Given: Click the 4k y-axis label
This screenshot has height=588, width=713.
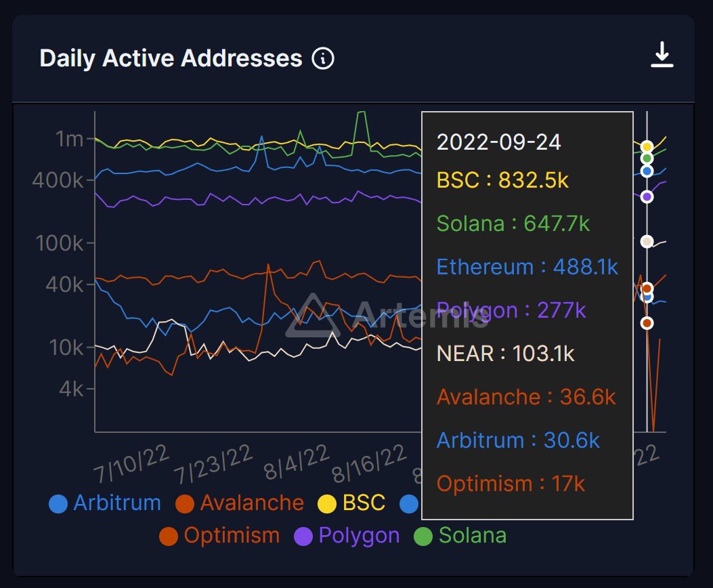Looking at the screenshot, I should pyautogui.click(x=71, y=390).
